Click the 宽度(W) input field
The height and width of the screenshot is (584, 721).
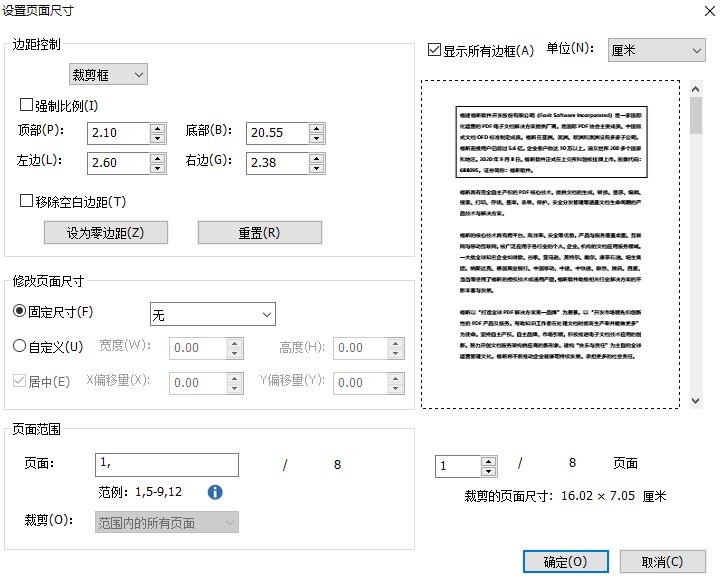point(198,348)
